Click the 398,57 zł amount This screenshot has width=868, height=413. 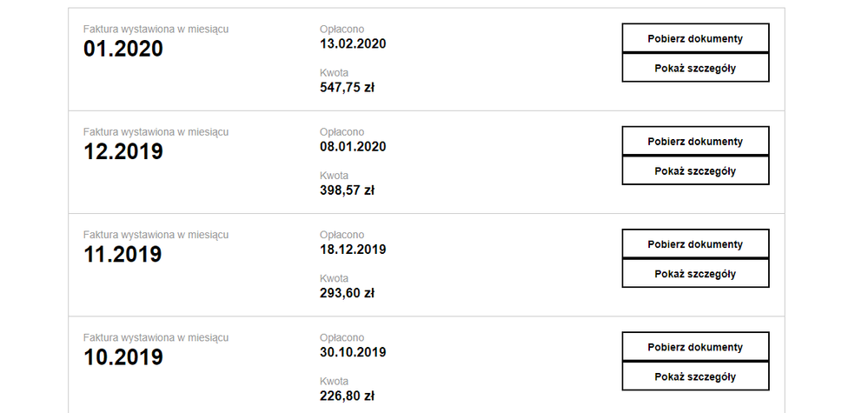(x=347, y=190)
